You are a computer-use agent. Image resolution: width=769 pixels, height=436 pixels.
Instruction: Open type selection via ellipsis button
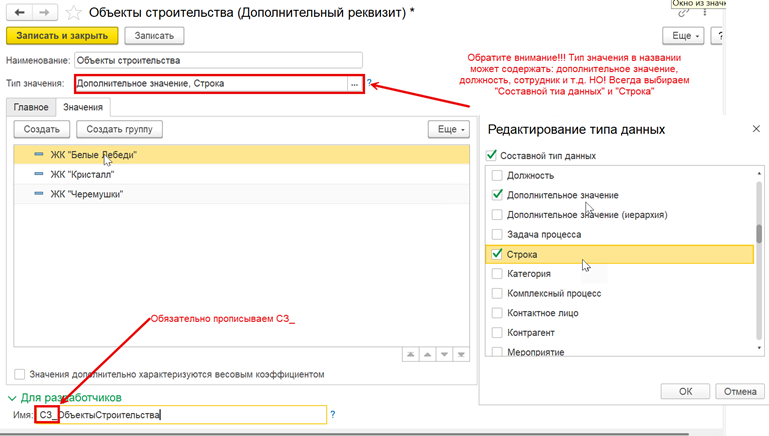click(x=355, y=84)
